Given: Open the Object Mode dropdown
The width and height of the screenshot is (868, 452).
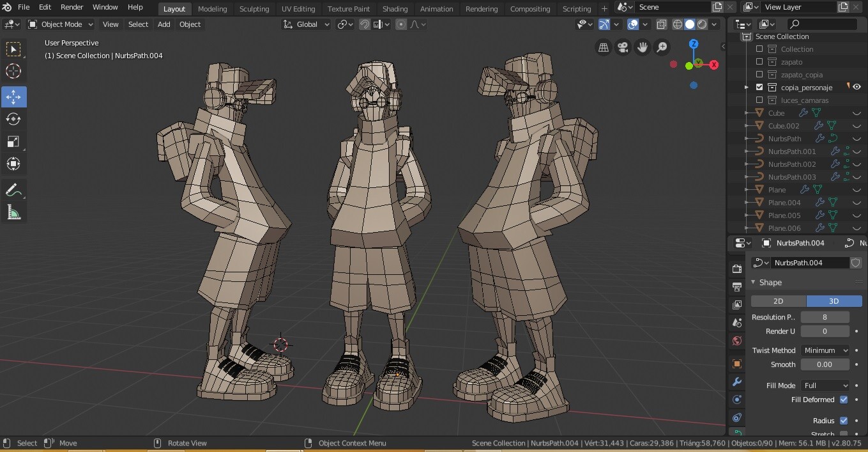Looking at the screenshot, I should pyautogui.click(x=61, y=24).
